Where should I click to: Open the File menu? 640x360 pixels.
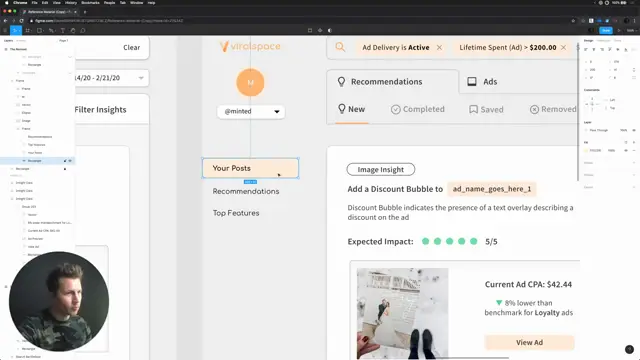[35, 3]
